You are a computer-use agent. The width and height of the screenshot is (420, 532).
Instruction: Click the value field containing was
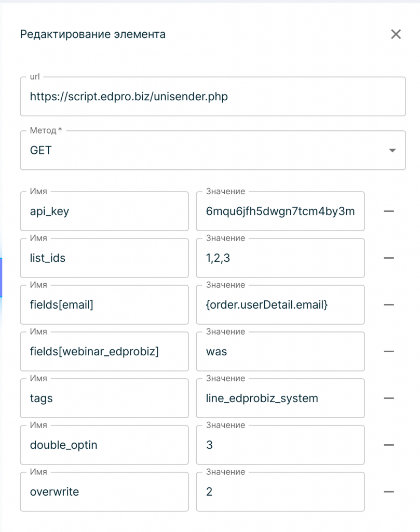point(280,352)
